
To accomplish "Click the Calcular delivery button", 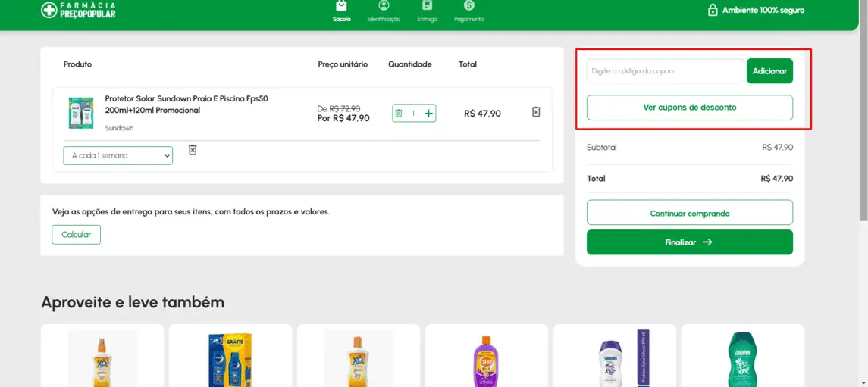I will (77, 235).
